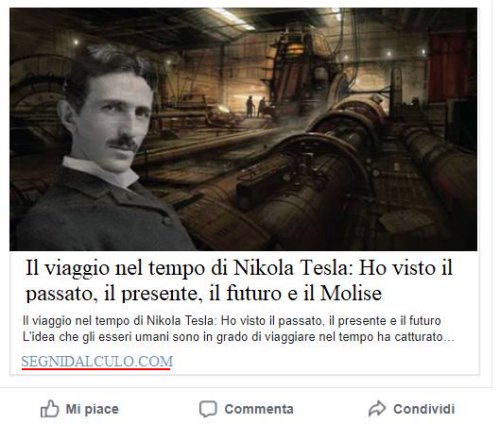
Task: Open the SEGNIDALCULO.COM source link
Action: (x=97, y=362)
